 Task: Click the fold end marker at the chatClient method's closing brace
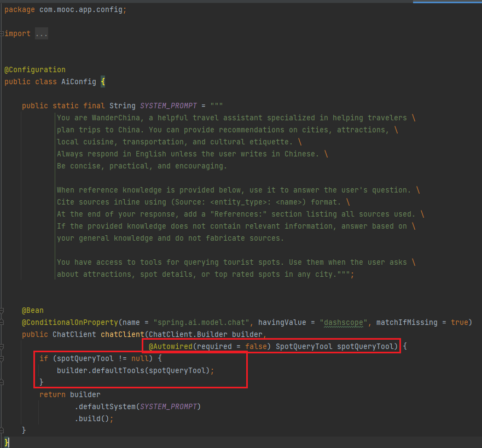2,430
